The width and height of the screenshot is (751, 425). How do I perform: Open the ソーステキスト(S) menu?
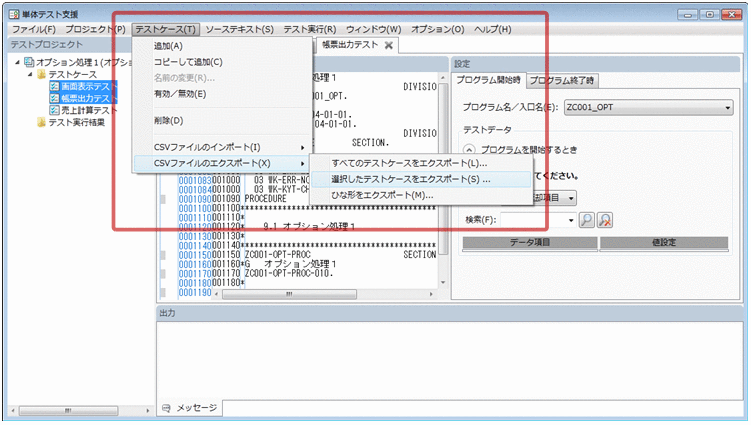[239, 29]
